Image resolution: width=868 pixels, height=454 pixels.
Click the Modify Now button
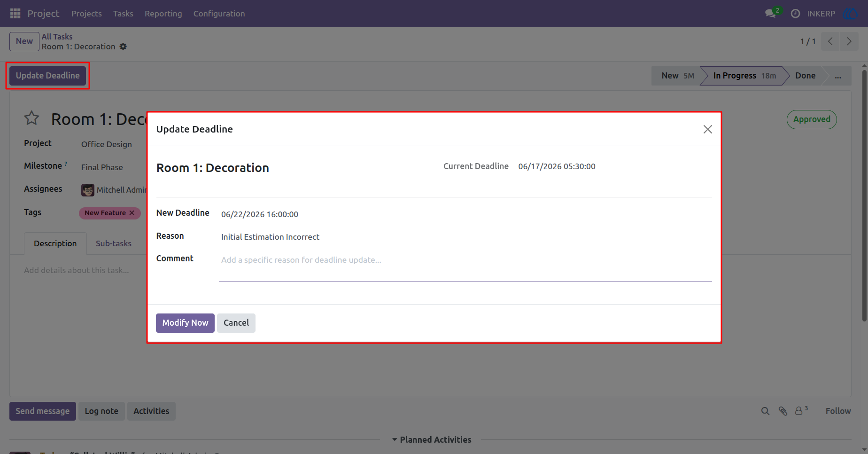[x=185, y=323]
